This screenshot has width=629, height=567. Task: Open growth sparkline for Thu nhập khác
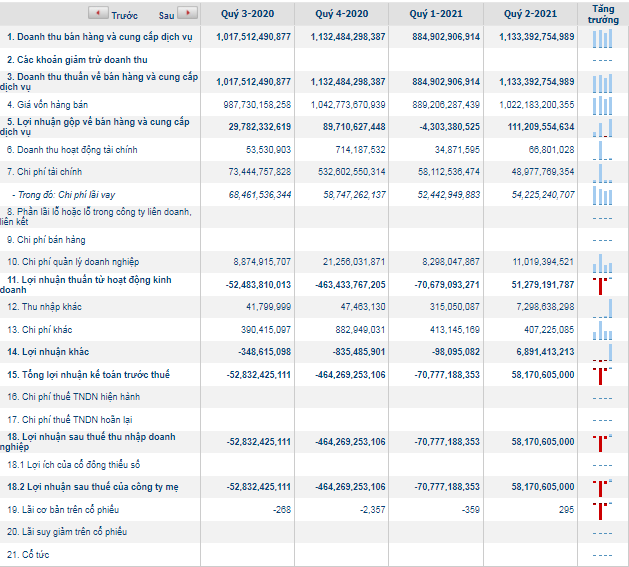(x=602, y=307)
